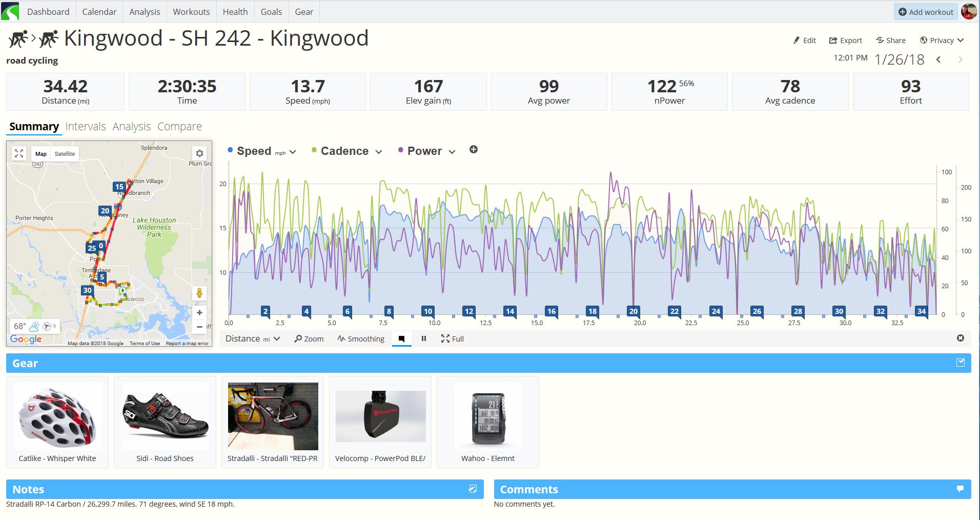980x520 pixels.
Task: Go to the previous workout arrow
Action: pos(938,59)
